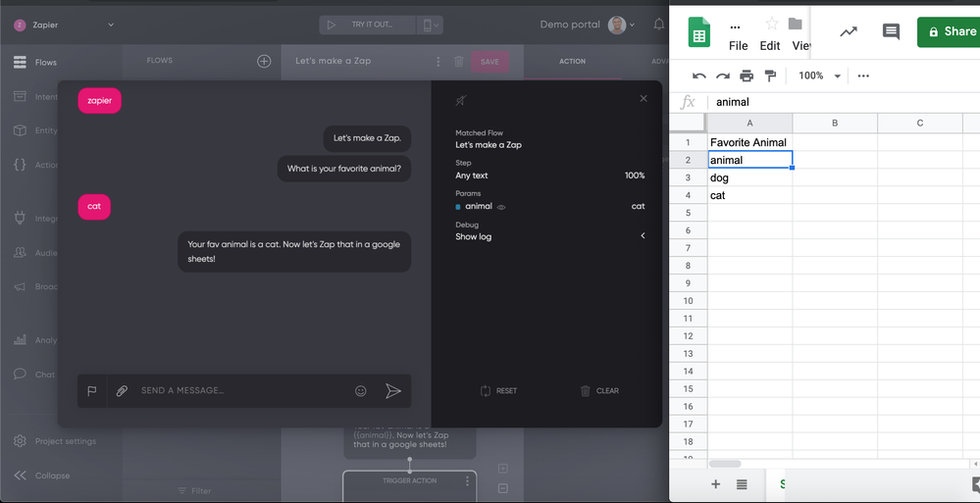Select column C header

pyautogui.click(x=920, y=124)
